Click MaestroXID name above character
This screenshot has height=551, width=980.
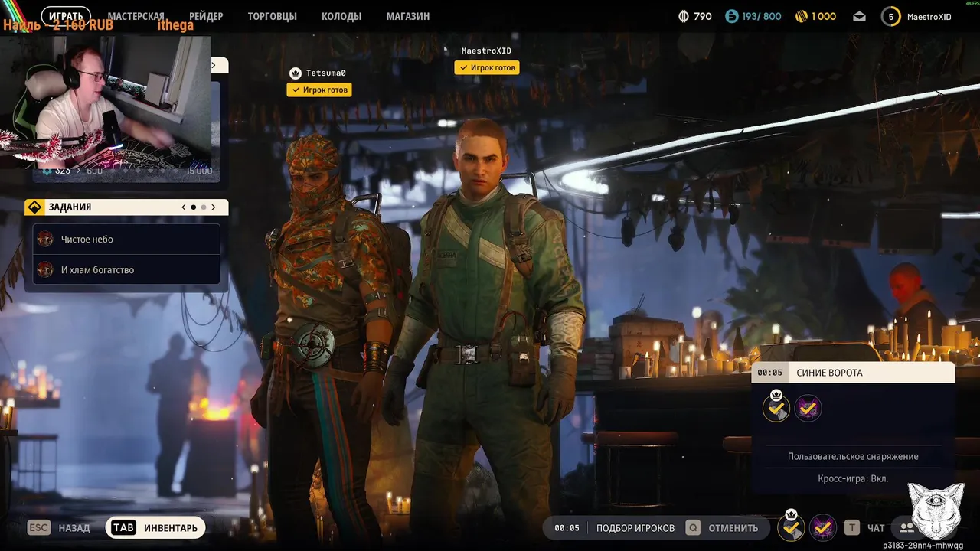point(486,51)
